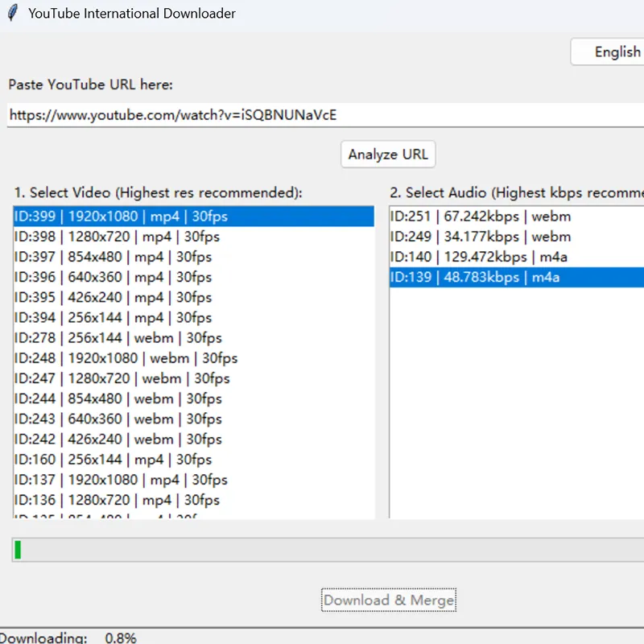644x644 pixels.
Task: Click the Paste YouTube URL here label
Action: pos(90,85)
